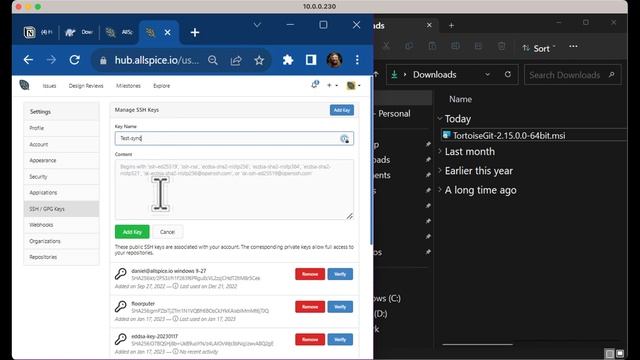Viewport: 640px width, 360px height.
Task: Open the File Explorer three-dot more menu
Action: coord(573,46)
